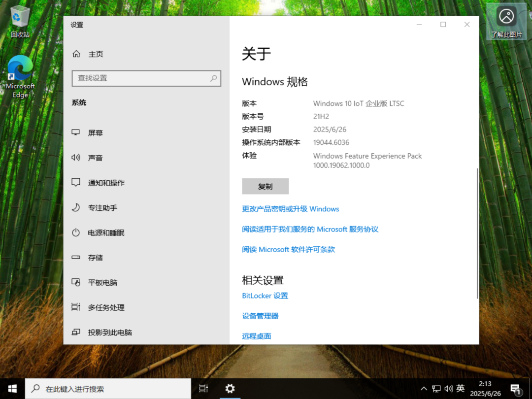Open the notification center icon

[x=516, y=389]
